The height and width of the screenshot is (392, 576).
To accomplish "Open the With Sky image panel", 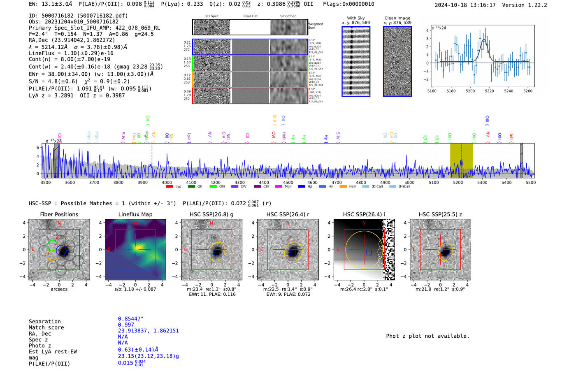I will click(356, 61).
